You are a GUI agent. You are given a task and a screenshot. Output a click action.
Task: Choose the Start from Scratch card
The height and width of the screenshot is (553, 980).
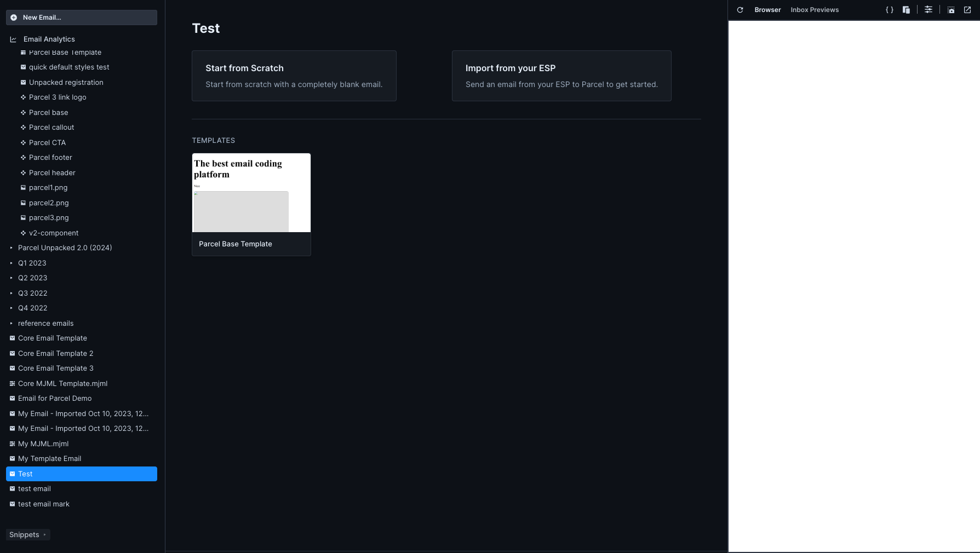click(294, 76)
